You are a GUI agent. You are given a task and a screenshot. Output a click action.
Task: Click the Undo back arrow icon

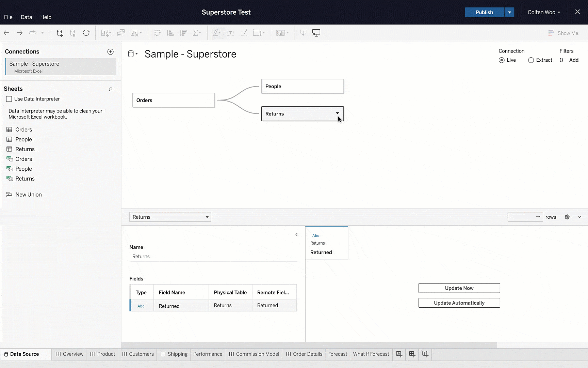[6, 33]
